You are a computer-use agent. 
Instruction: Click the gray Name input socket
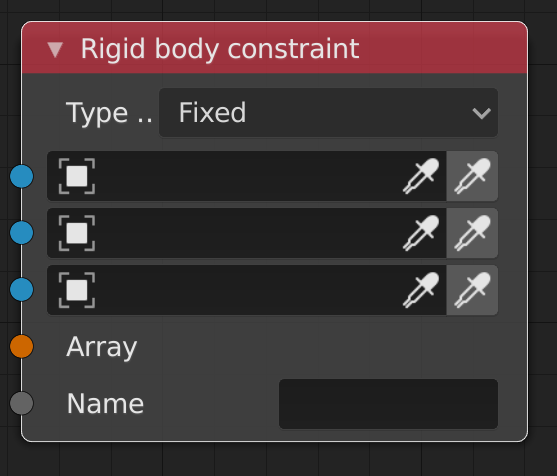point(22,403)
